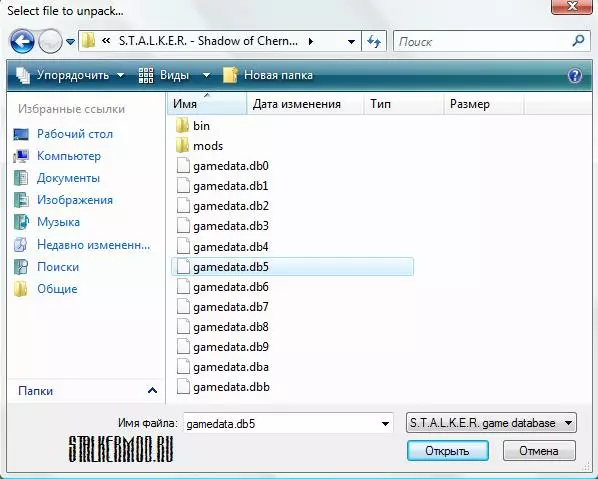Click the search magnifier icon

tap(579, 40)
